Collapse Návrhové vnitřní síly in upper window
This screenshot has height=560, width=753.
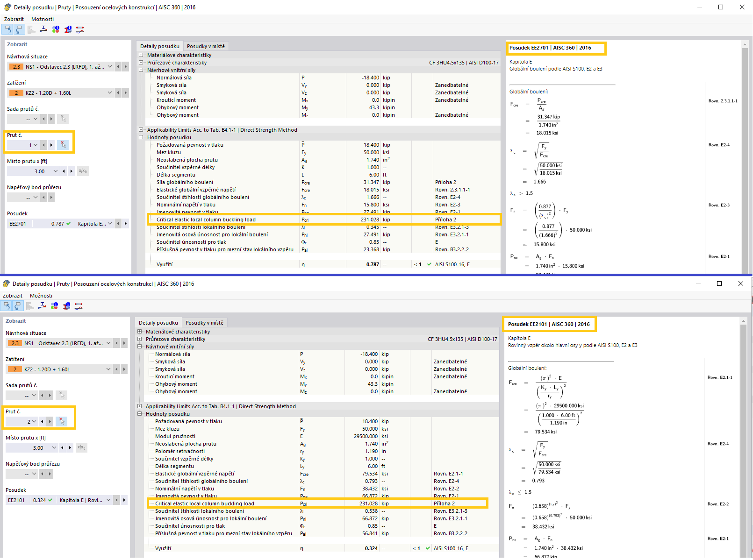pos(141,70)
